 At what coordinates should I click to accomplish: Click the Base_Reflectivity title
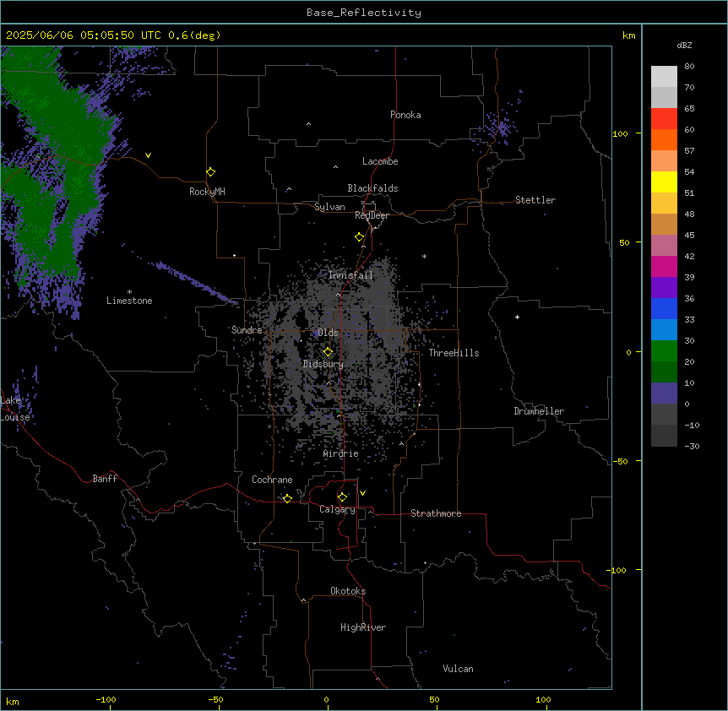click(x=364, y=13)
